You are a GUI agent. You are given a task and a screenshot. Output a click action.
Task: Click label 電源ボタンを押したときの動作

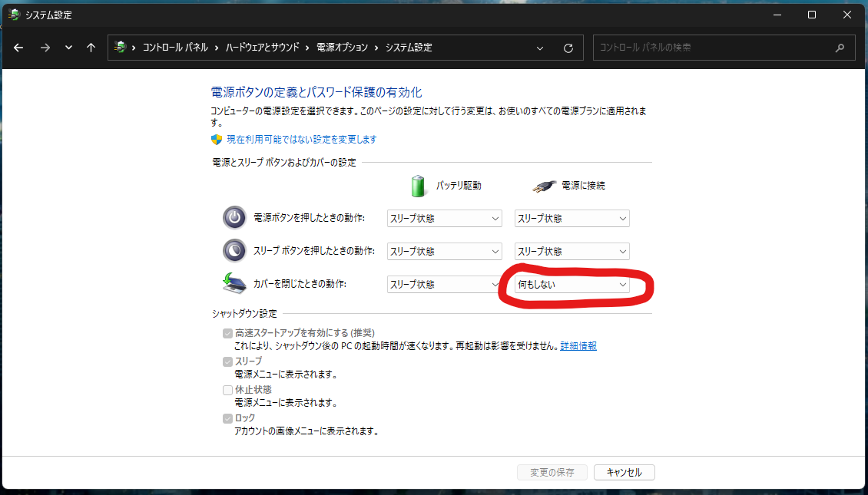(309, 218)
